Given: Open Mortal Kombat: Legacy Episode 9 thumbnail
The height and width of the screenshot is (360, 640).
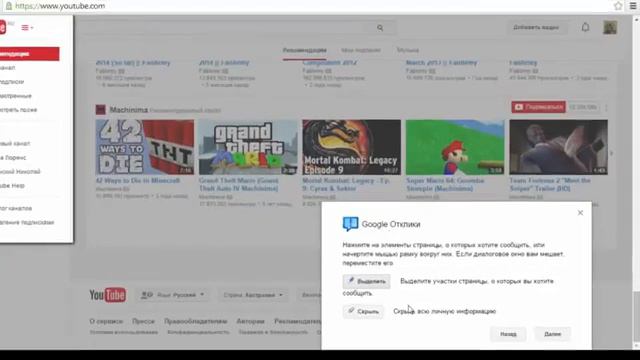Looking at the screenshot, I should pos(351,147).
